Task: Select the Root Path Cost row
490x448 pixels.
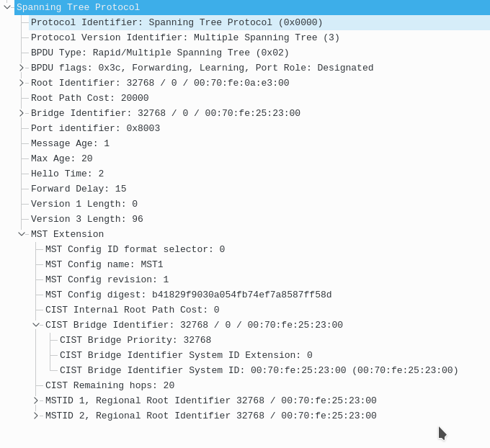Action: pos(90,98)
